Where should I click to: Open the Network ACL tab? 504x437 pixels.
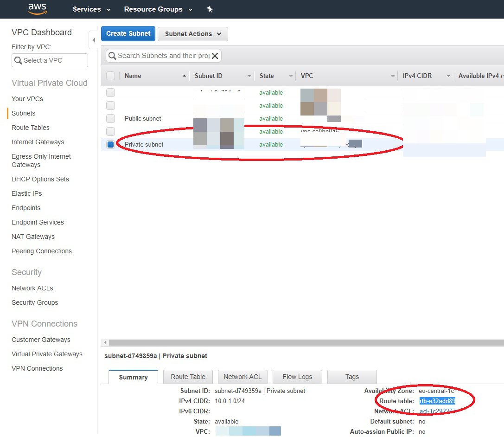pos(242,377)
